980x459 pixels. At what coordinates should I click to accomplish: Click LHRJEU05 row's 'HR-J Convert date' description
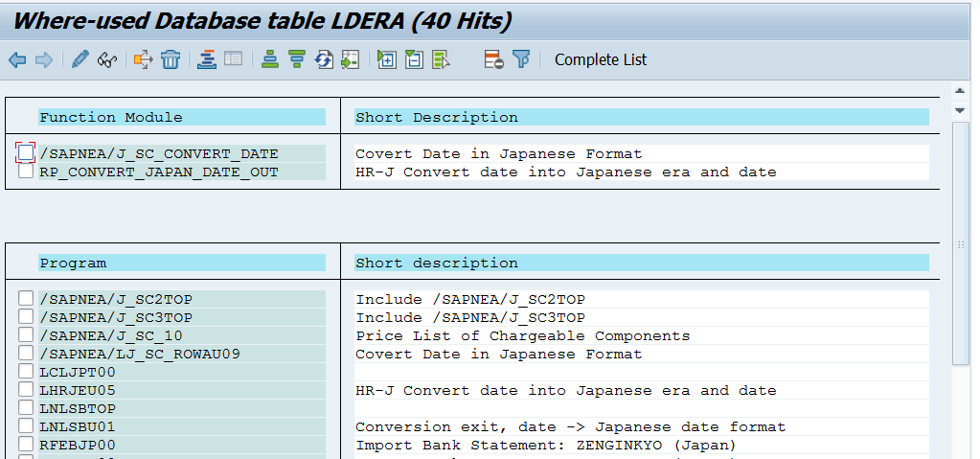566,390
